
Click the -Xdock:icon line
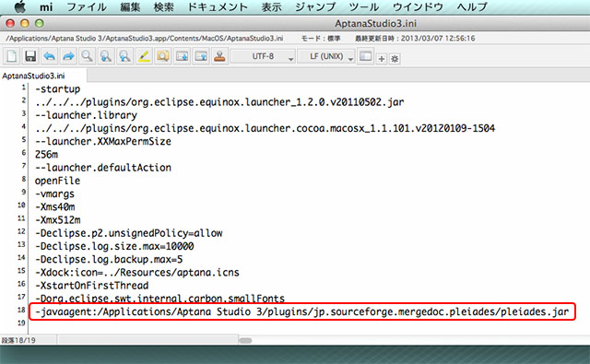point(137,273)
